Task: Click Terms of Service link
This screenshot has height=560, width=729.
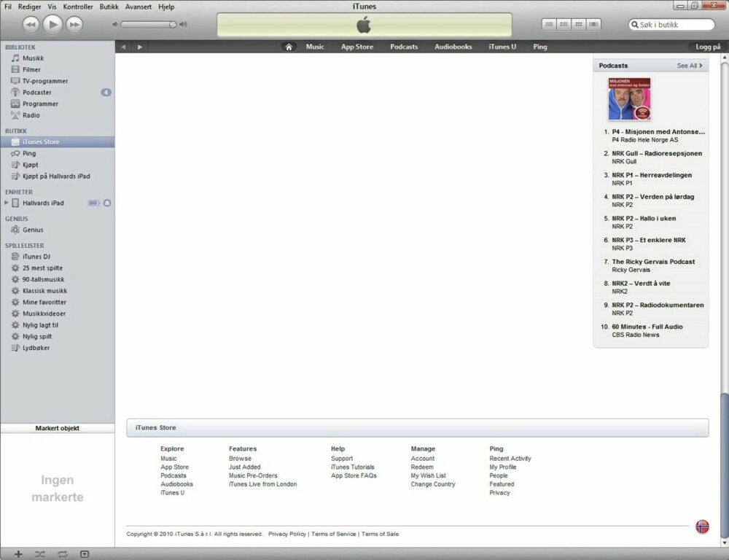Action: [x=333, y=534]
